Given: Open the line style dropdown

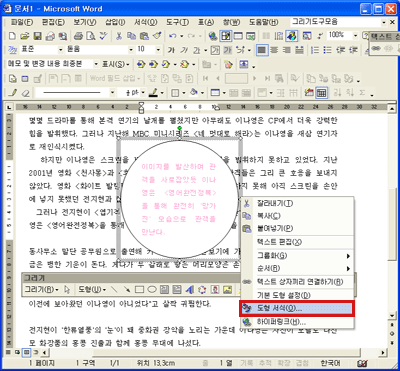Looking at the screenshot, I should (112, 92).
